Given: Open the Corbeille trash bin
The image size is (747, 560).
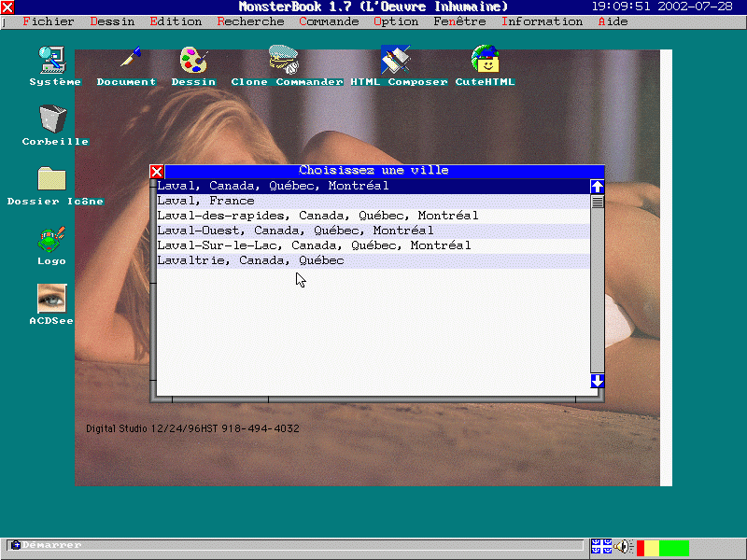Looking at the screenshot, I should coord(53,119).
